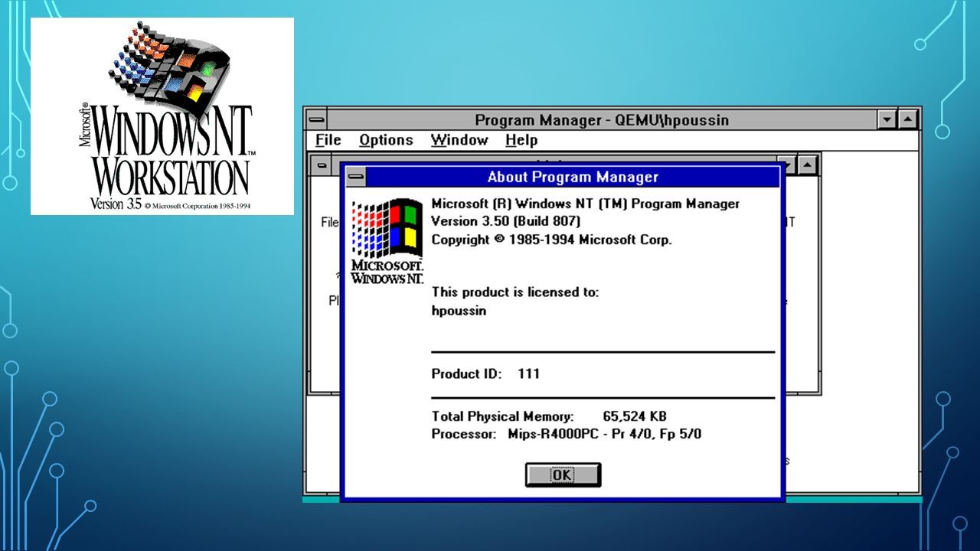Open Program Manager window control menu box
Viewport: 980px width, 551px height.
pos(316,120)
